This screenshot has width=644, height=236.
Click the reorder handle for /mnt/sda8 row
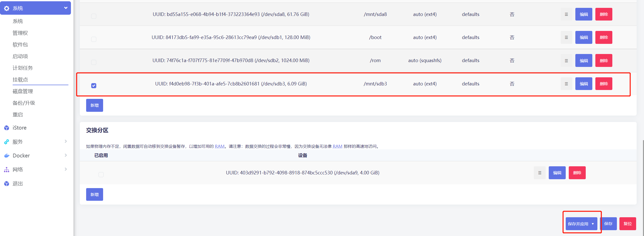(x=566, y=14)
